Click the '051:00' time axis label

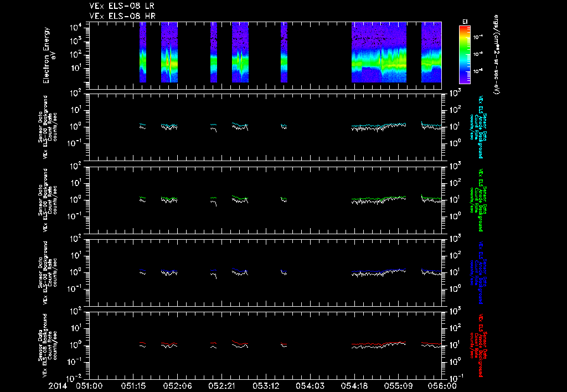[89, 386]
